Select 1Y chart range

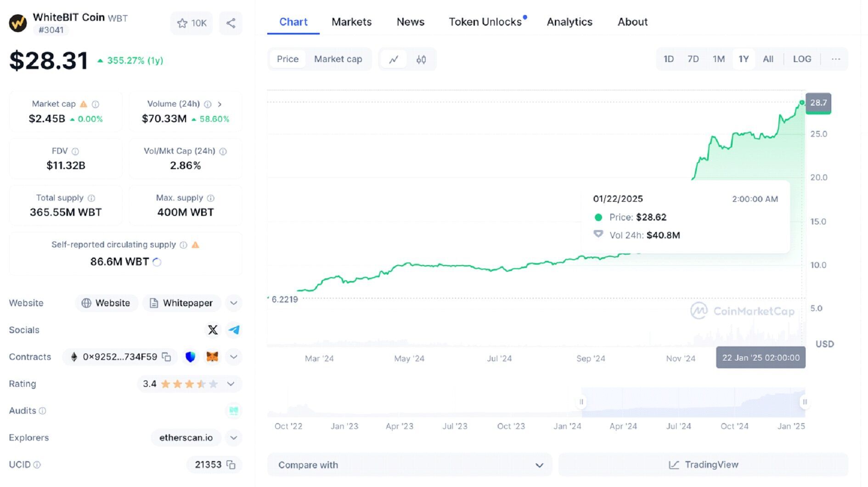pos(744,59)
